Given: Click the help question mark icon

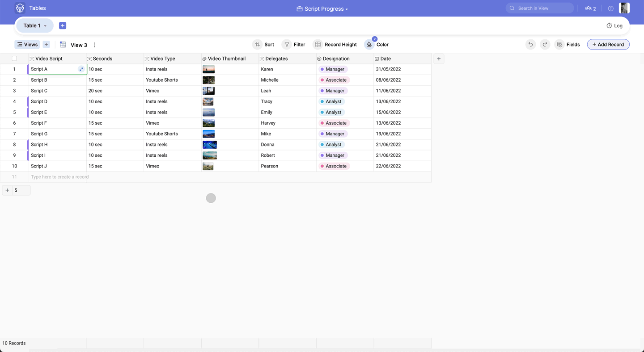Looking at the screenshot, I should coord(610,8).
